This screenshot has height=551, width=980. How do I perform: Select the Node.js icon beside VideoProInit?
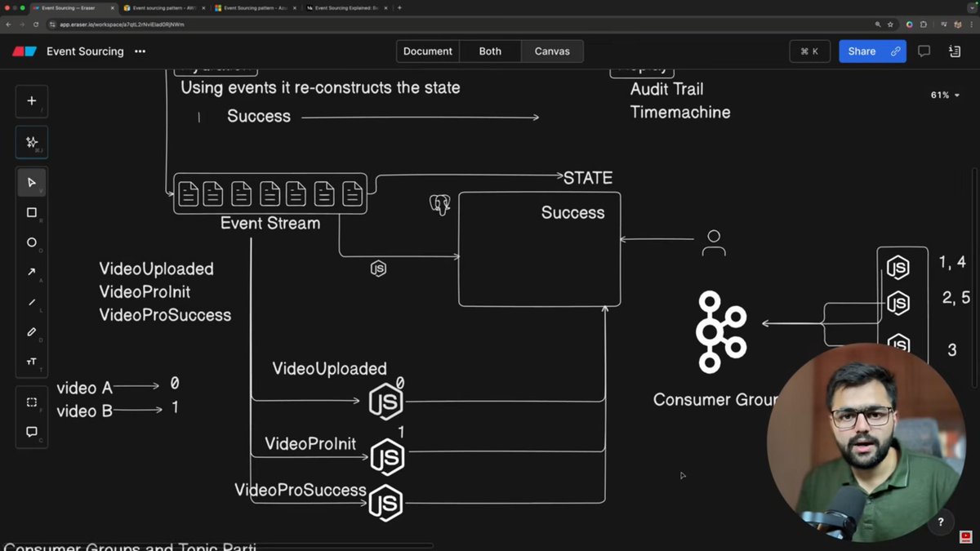click(x=387, y=457)
